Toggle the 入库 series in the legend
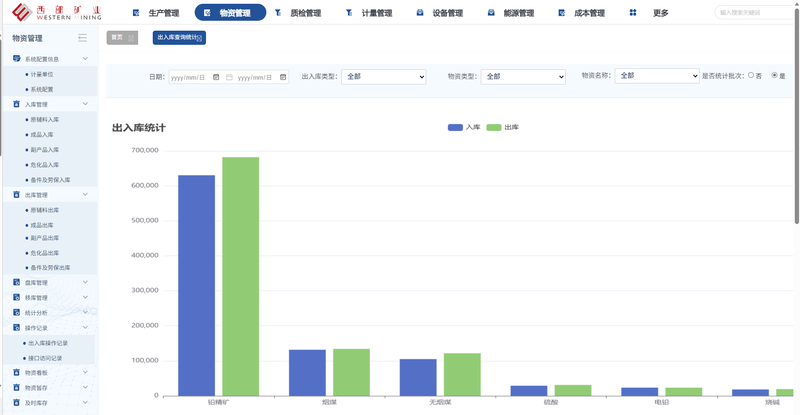The height and width of the screenshot is (415, 800). click(464, 127)
